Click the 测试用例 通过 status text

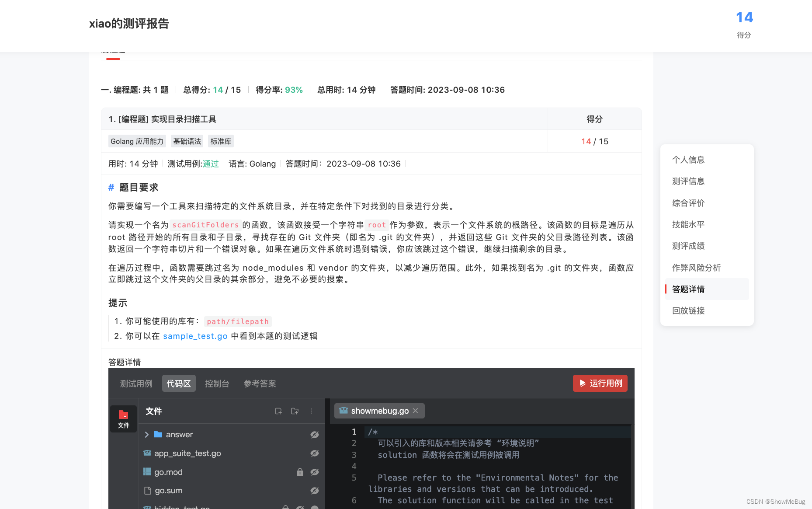[211, 164]
